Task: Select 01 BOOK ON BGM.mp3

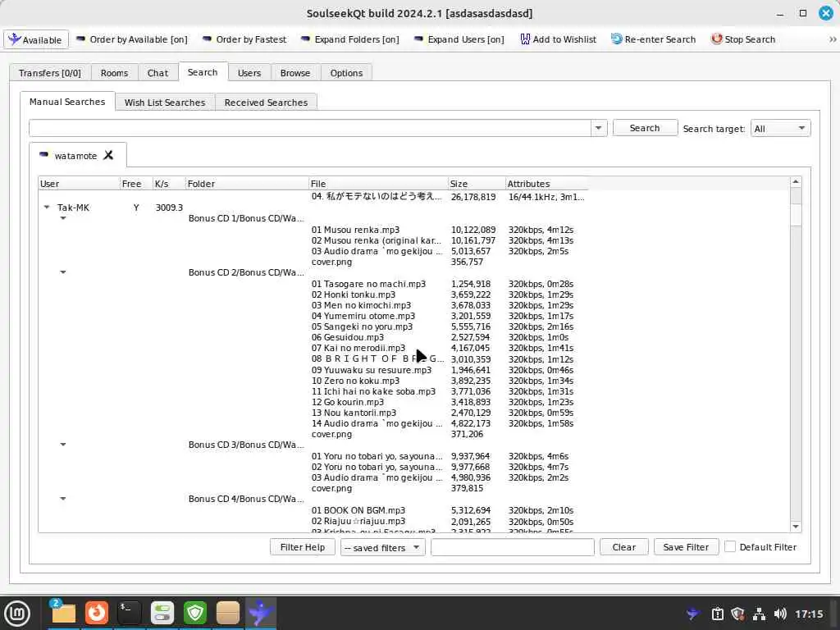Action: point(358,510)
